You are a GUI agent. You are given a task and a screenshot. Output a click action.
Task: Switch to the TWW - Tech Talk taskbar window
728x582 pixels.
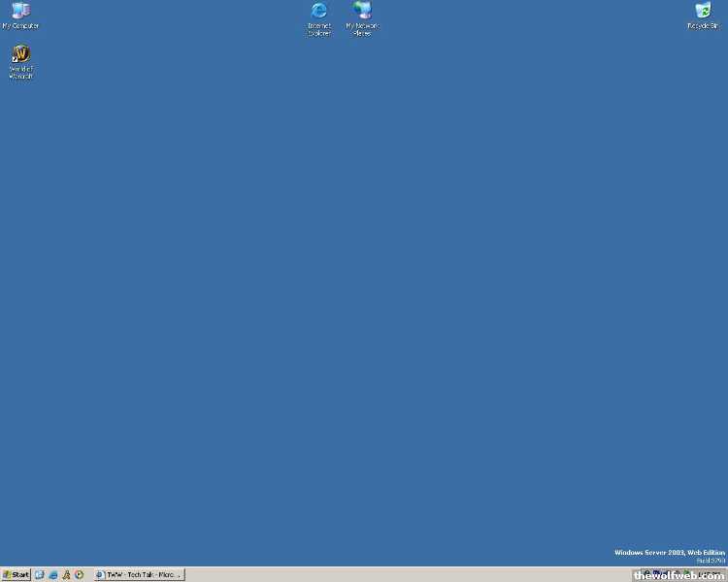click(139, 574)
